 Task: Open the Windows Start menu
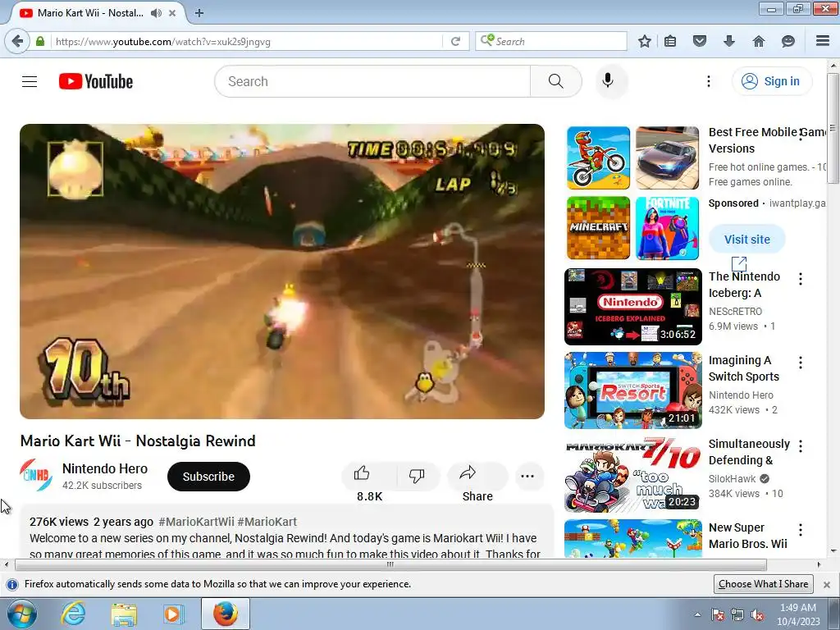click(x=22, y=614)
